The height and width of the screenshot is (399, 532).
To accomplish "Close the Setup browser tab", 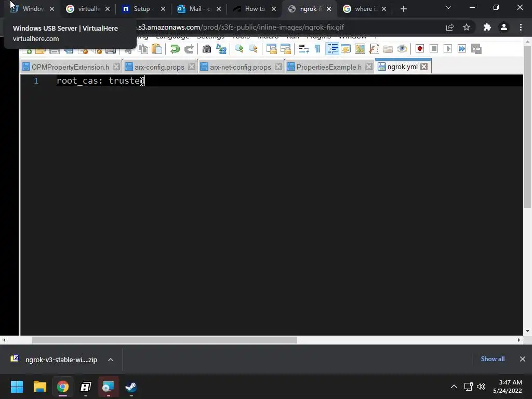I will tap(163, 9).
